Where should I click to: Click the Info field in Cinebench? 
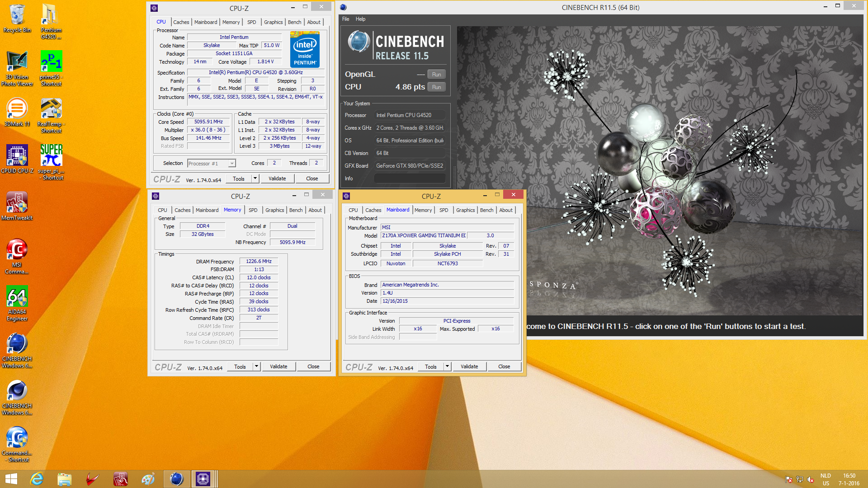click(x=410, y=178)
